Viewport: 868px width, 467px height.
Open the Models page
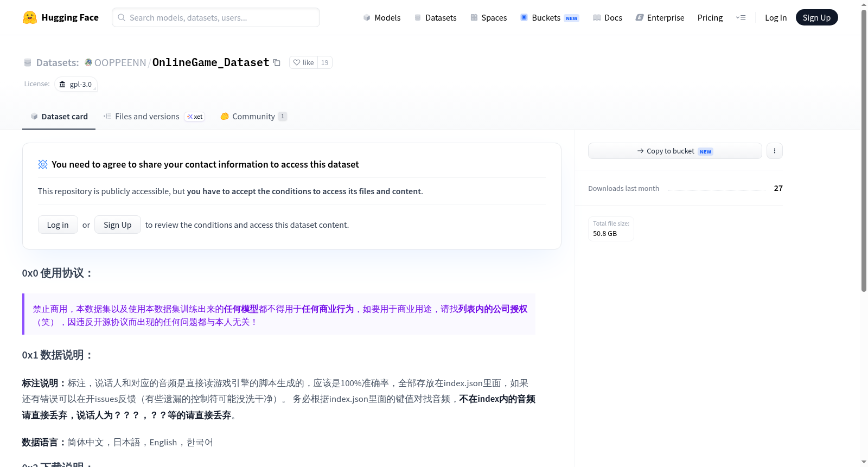point(382,17)
